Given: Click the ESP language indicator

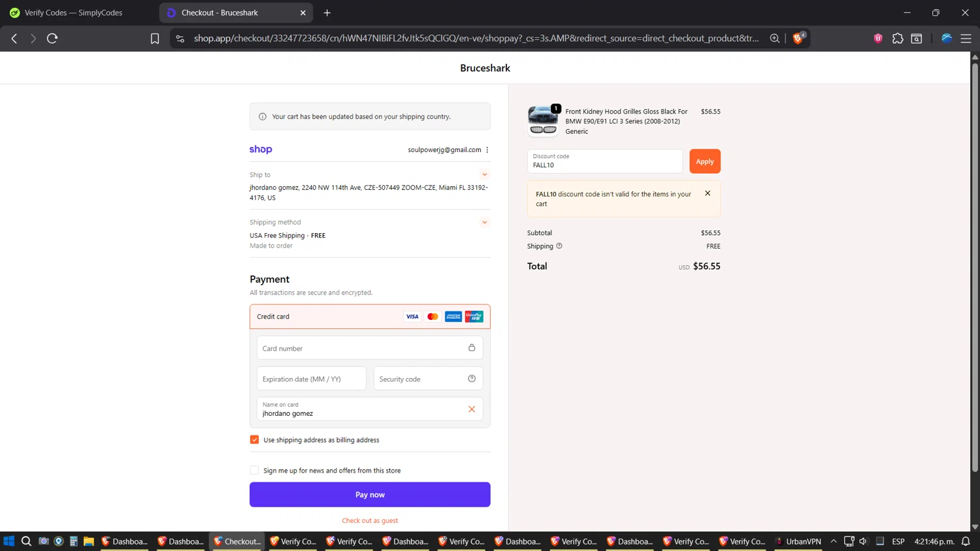Looking at the screenshot, I should 898,541.
